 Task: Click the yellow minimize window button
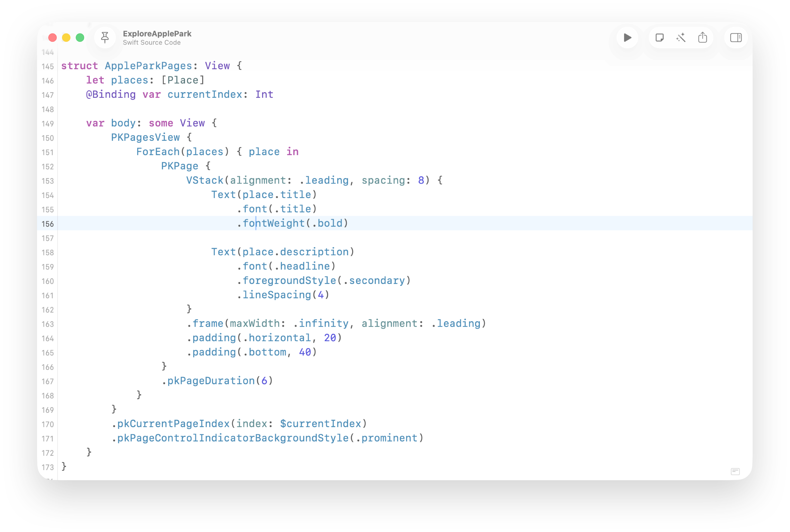pyautogui.click(x=66, y=38)
